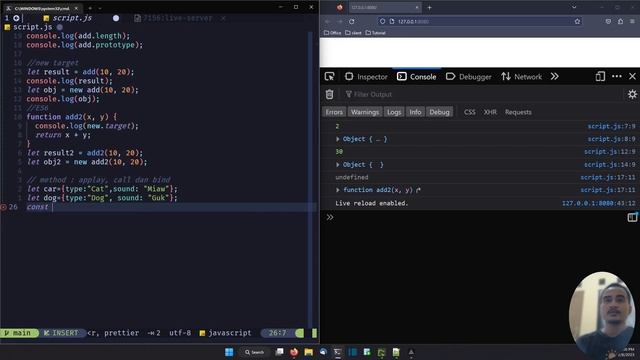Open the terminal icon in taskbar
The image size is (640, 360).
[338, 352]
